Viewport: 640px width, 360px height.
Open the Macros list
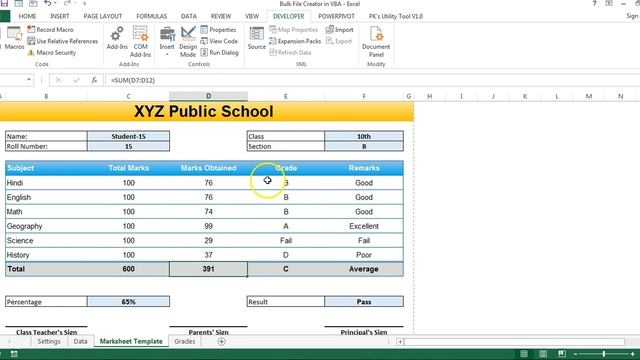point(15,38)
